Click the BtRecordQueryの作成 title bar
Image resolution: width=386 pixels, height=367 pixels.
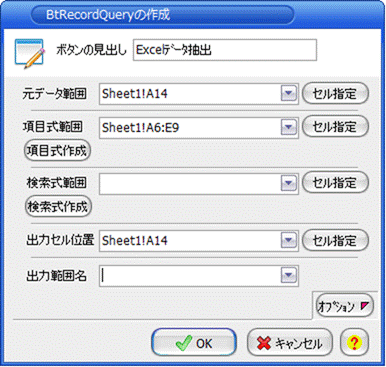pos(162,15)
